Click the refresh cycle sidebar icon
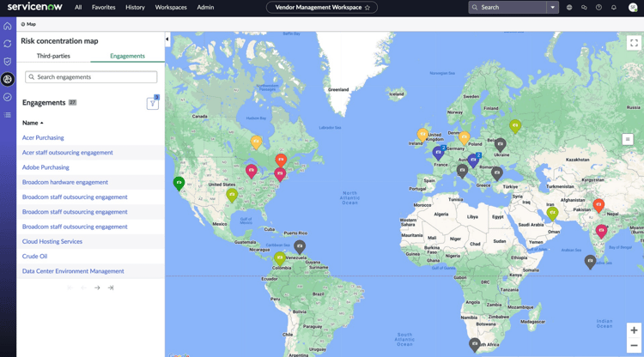 [x=8, y=44]
